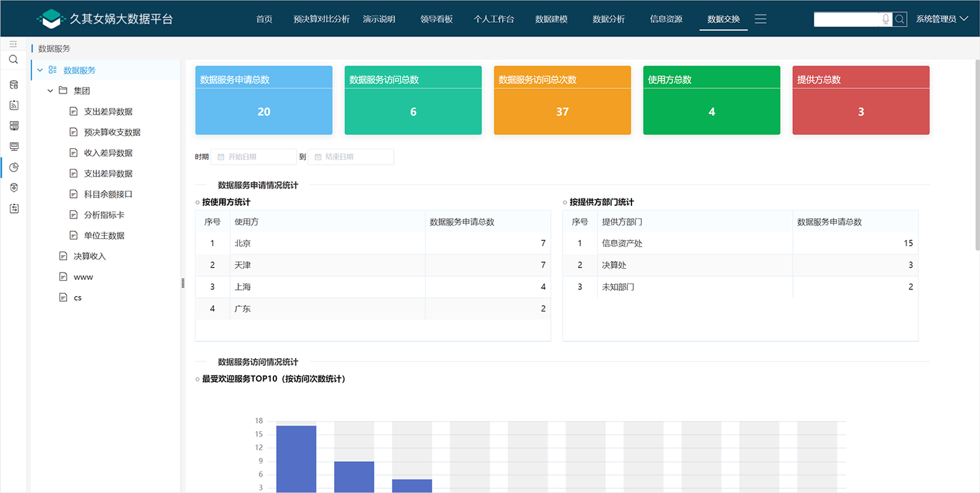This screenshot has width=980, height=493.
Task: Select the pie chart icon in sidebar
Action: [14, 167]
